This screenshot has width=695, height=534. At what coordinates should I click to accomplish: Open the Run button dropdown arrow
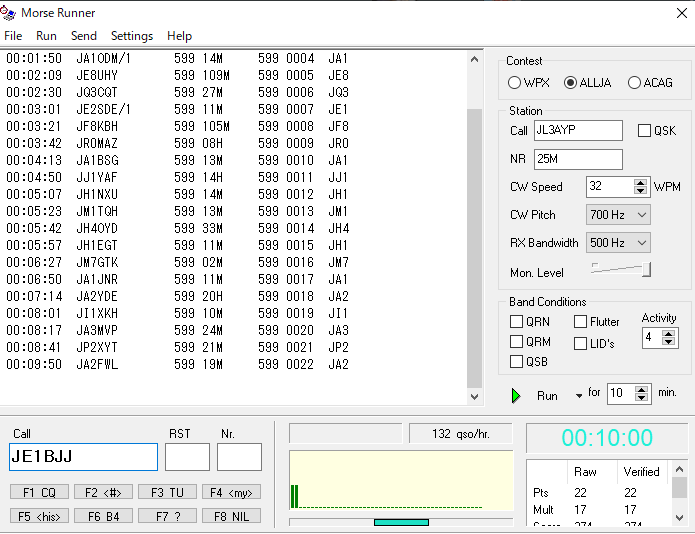tap(578, 396)
